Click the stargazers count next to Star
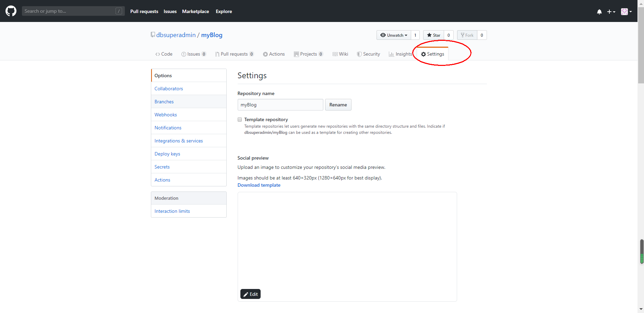The image size is (644, 313). click(x=449, y=35)
